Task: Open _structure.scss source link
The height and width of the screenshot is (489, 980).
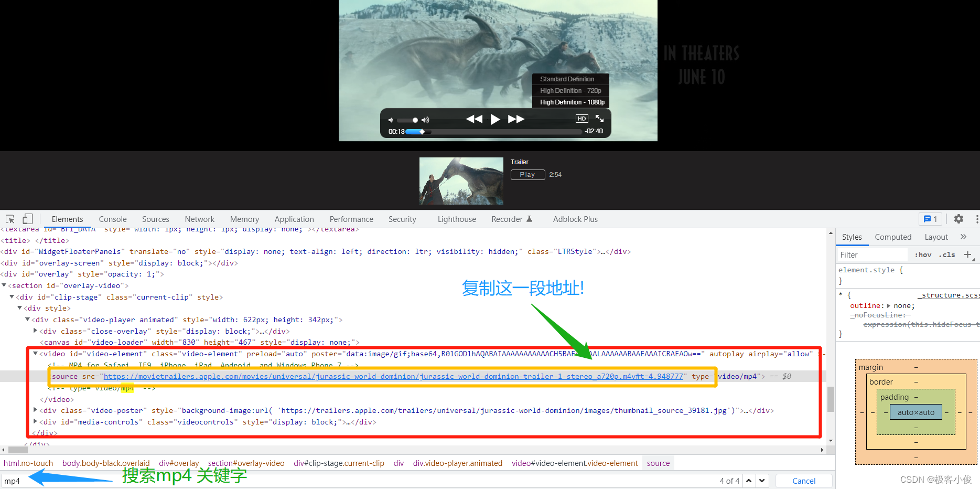Action: [x=948, y=295]
